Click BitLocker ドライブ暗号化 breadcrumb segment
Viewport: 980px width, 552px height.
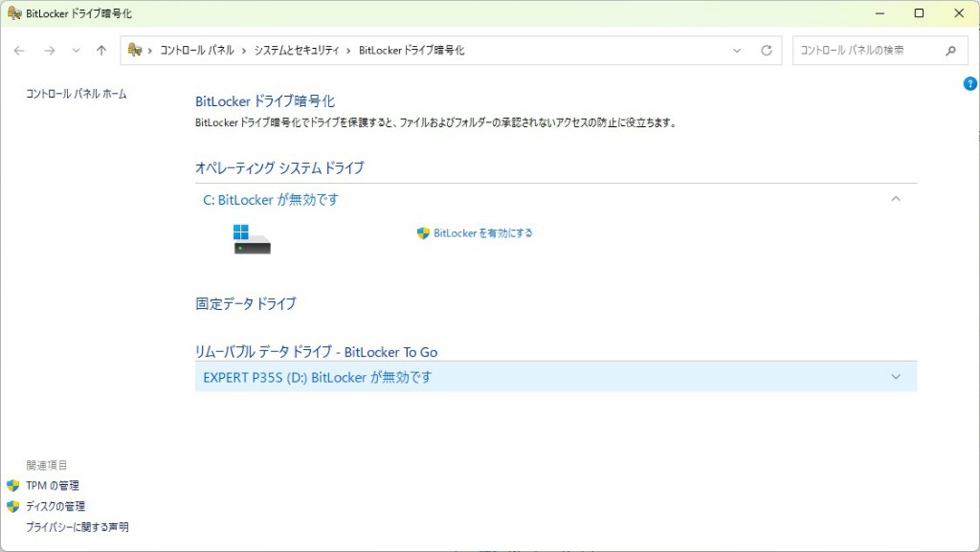[x=412, y=50]
